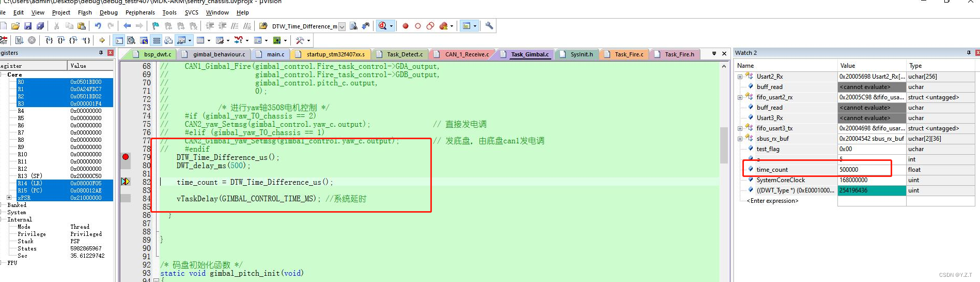The image size is (980, 282).
Task: Click the editor scrollbar up arrow
Action: tap(724, 66)
